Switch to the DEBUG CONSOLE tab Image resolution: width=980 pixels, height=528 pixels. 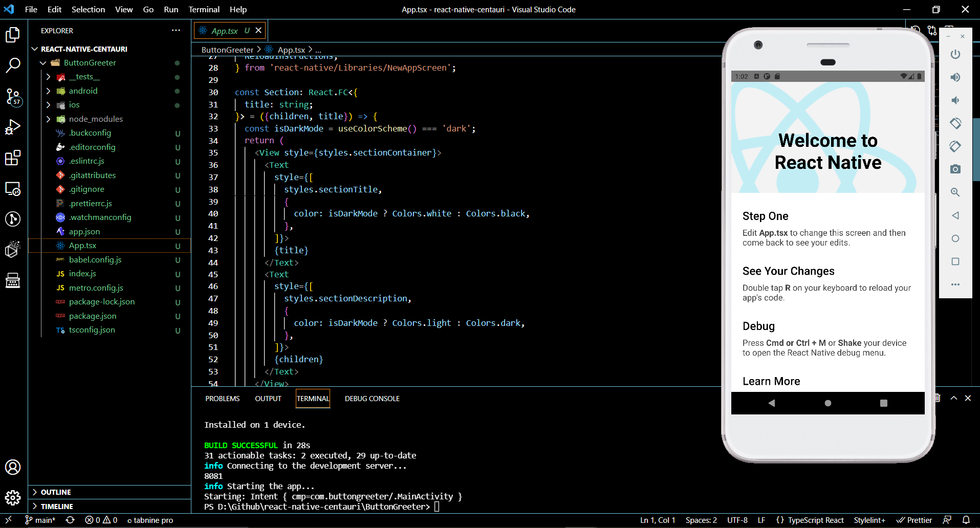pos(372,399)
